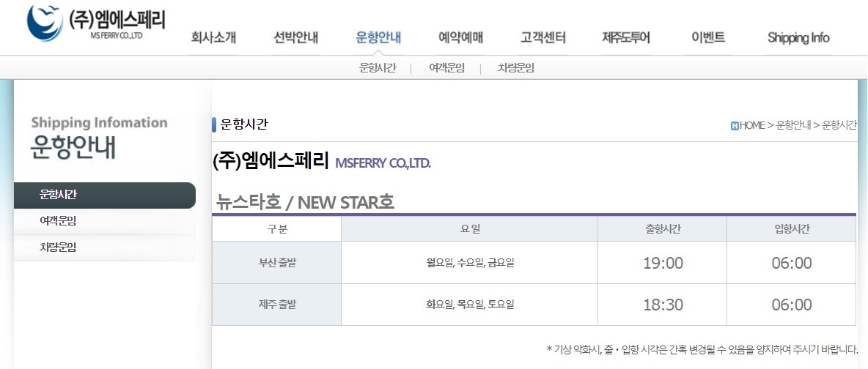
Task: Click the small HOME breadcrumb icon
Action: pyautogui.click(x=735, y=126)
